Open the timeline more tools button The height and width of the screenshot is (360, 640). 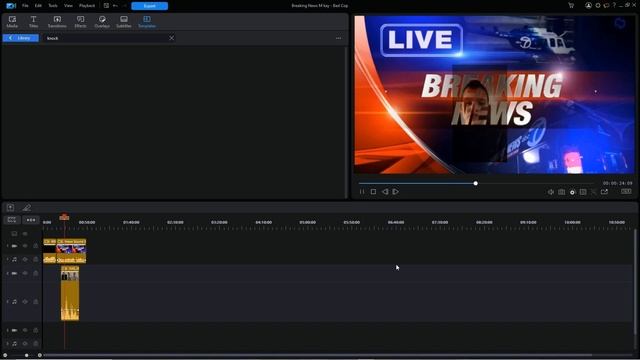pos(31,220)
